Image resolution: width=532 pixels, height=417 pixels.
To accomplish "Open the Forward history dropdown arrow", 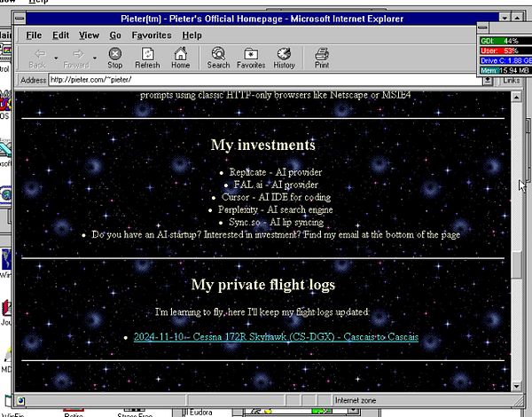I will pyautogui.click(x=95, y=58).
